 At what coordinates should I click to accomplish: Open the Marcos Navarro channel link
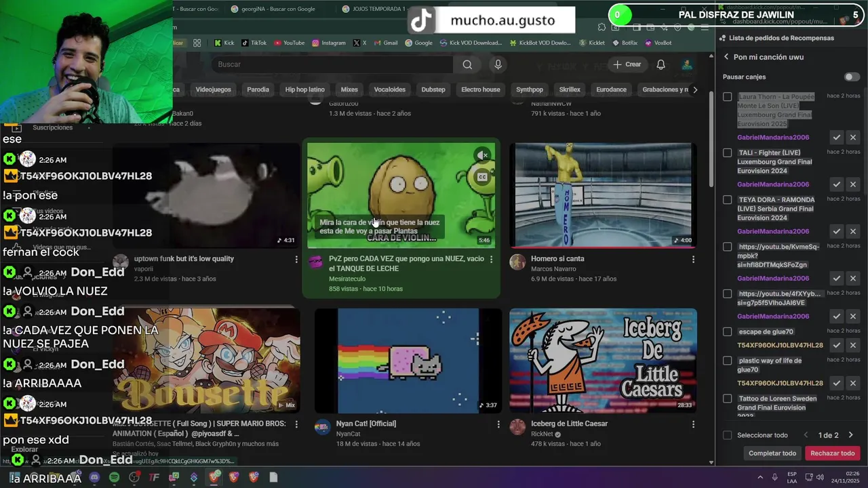(553, 269)
